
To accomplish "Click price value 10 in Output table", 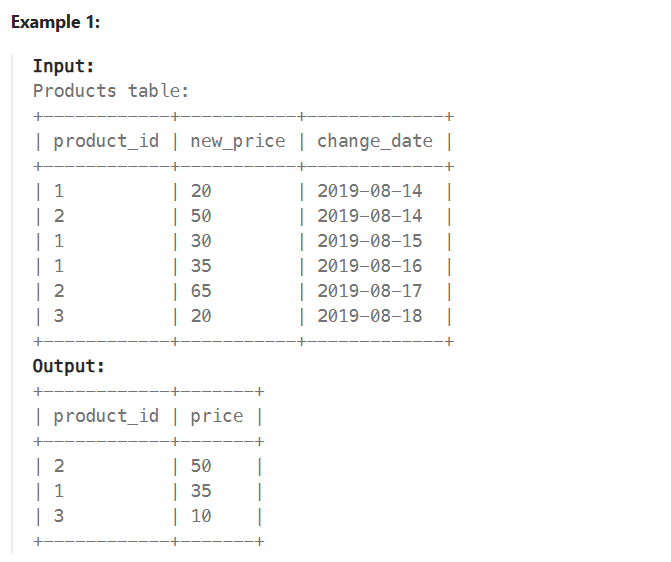I will click(201, 516).
